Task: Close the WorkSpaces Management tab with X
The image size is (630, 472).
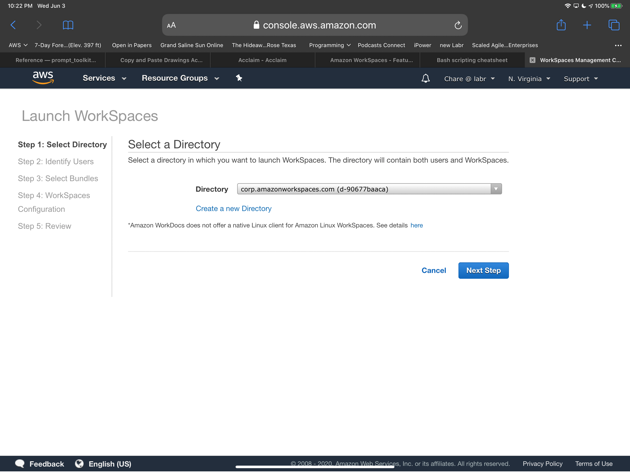Action: pos(532,60)
